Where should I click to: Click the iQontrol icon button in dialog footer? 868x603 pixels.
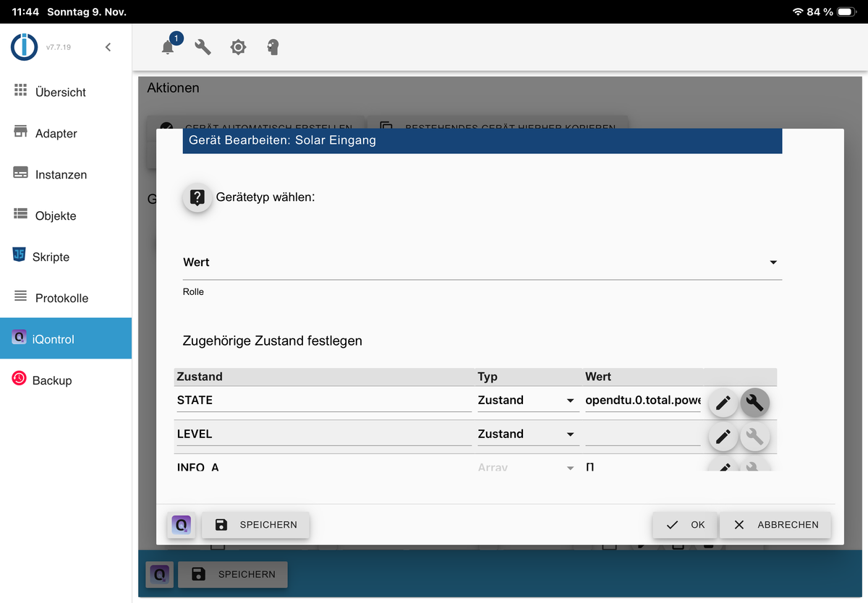pos(181,525)
